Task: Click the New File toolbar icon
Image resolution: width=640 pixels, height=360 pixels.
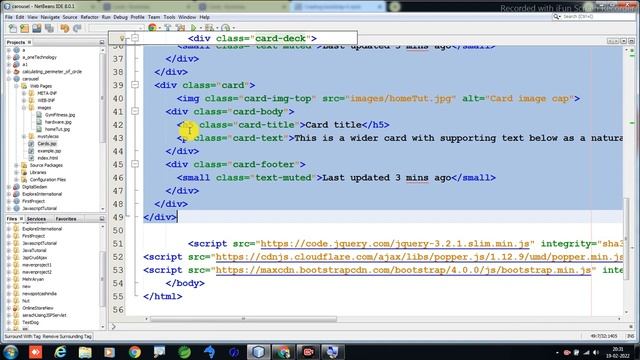Action: click(12, 28)
